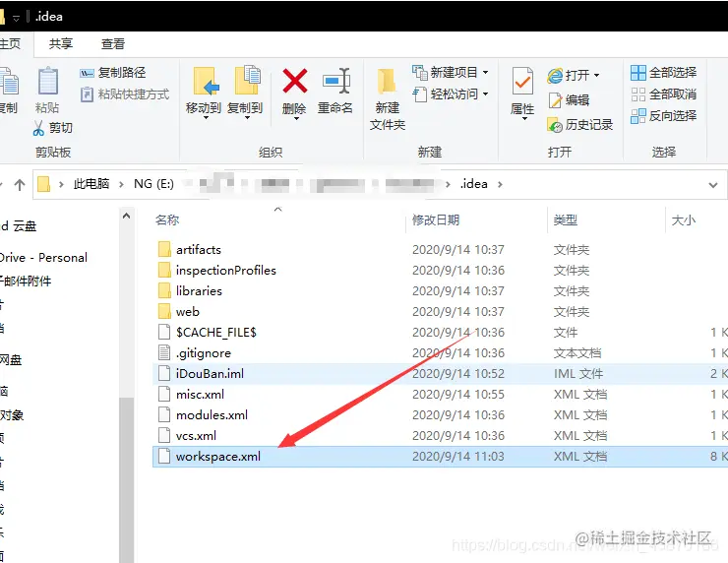Expand the Copy to dropdown arrow

pyautogui.click(x=248, y=118)
